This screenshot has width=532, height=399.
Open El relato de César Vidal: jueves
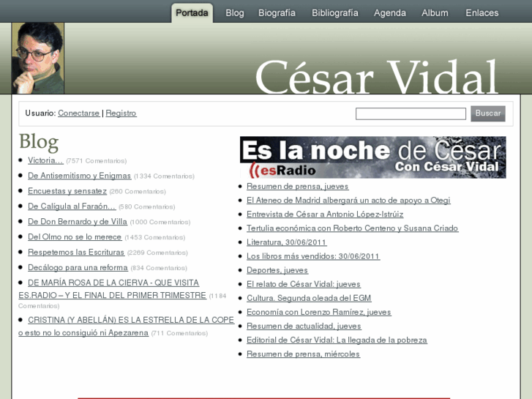click(x=304, y=284)
